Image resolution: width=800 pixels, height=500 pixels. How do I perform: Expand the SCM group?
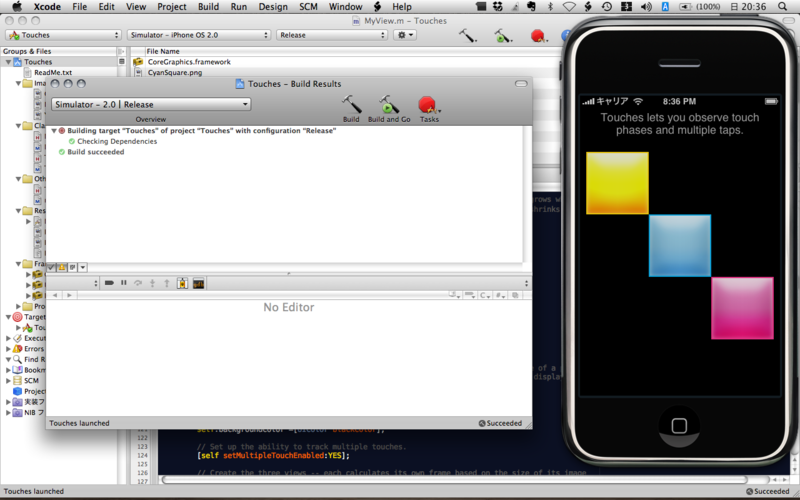(8, 381)
